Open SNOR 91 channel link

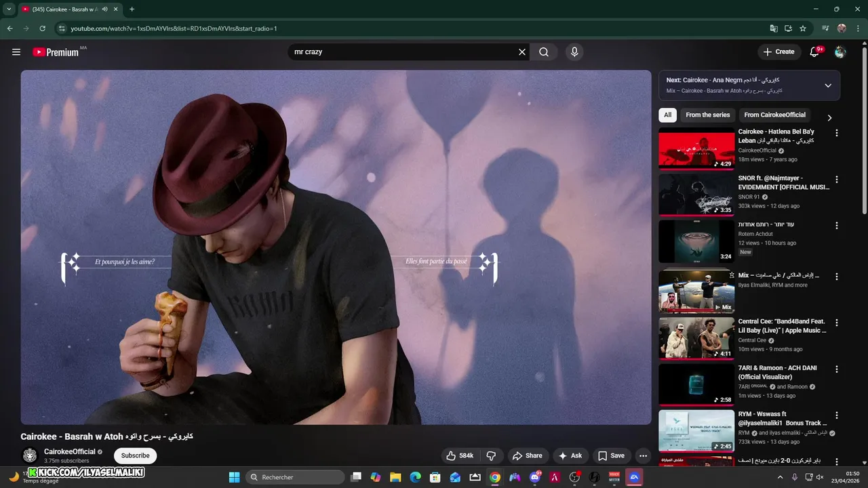click(x=749, y=197)
